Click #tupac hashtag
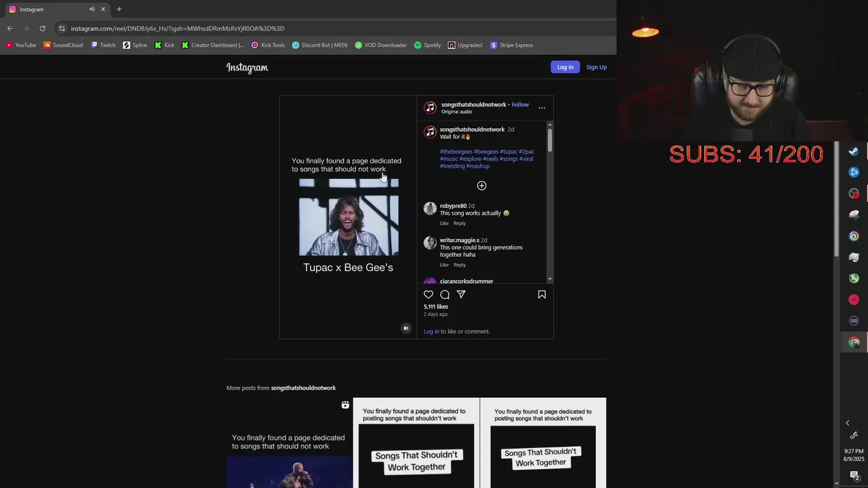Viewport: 868px width, 488px height. [509, 152]
